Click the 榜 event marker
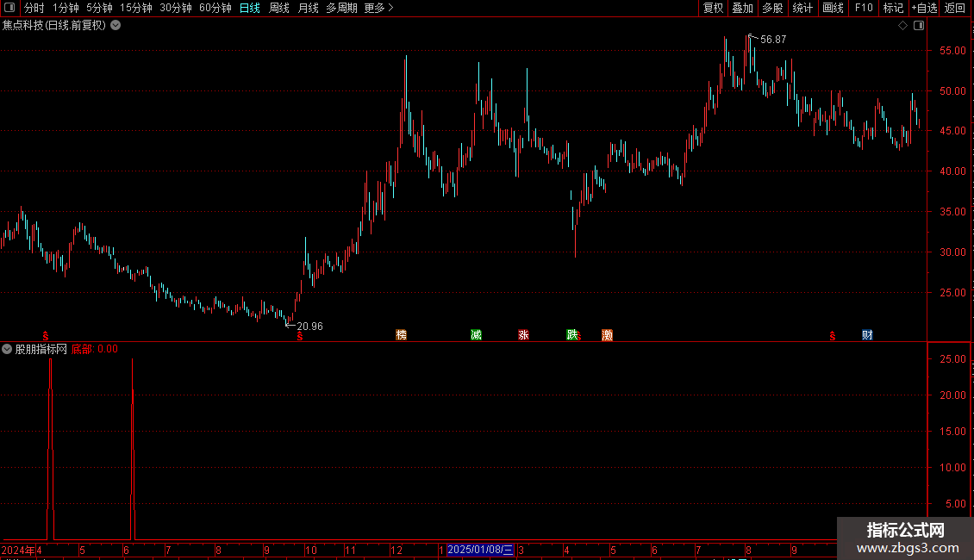 click(x=402, y=334)
